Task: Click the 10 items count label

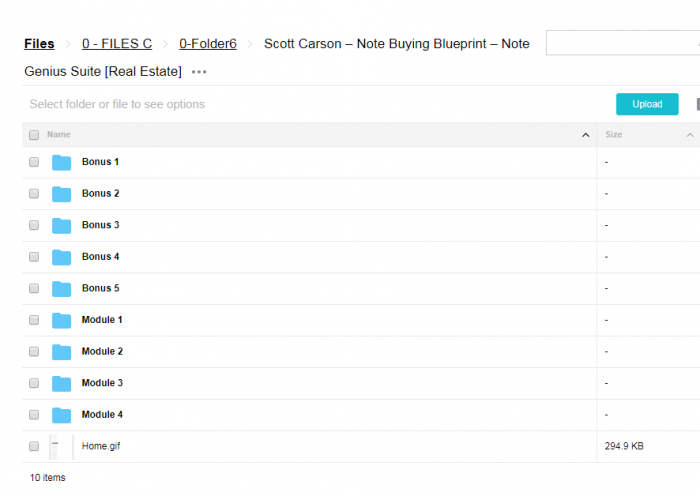Action: pos(48,478)
